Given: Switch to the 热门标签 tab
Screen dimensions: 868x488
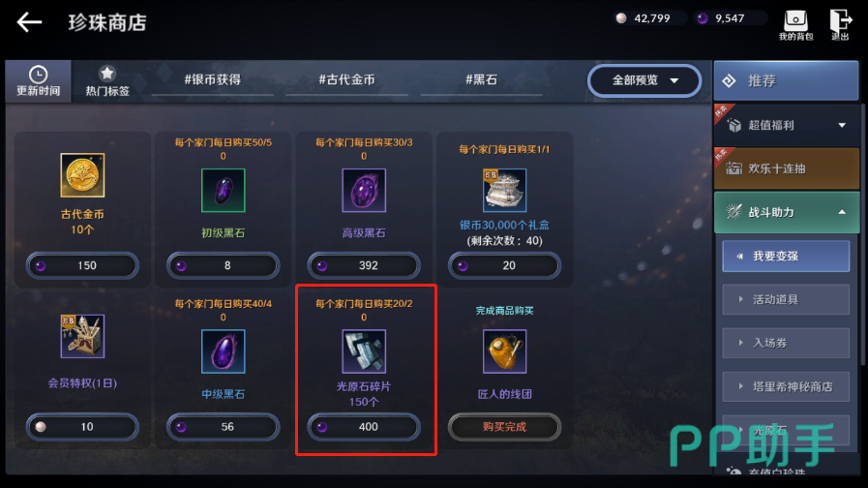Looking at the screenshot, I should click(107, 81).
